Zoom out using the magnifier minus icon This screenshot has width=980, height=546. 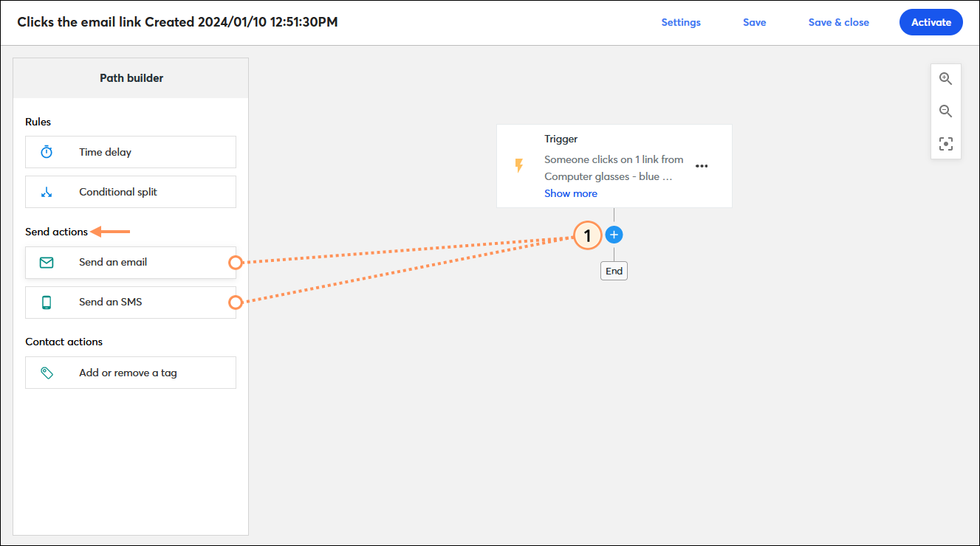click(946, 111)
